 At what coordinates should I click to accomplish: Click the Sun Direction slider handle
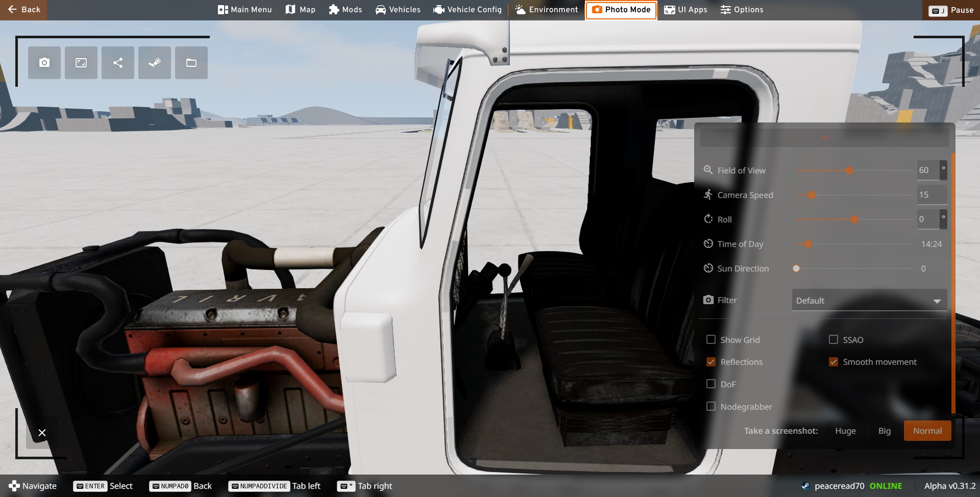(796, 268)
